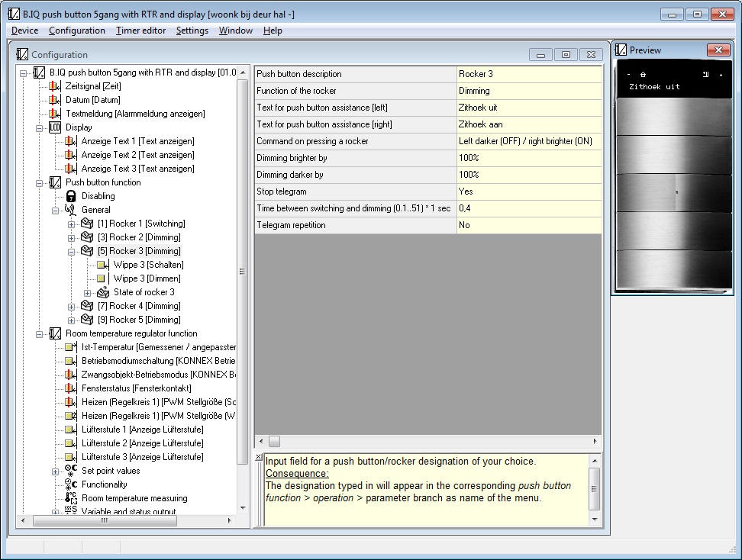742x560 pixels.
Task: Collapse the Rocker 3 [Dimming] branch
Action: point(71,251)
